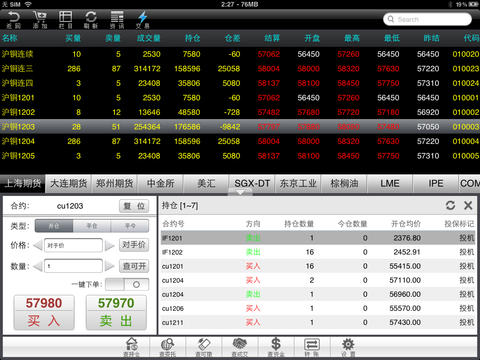Decrease quantity with the left arrow
Viewport: 480px width, 360px height.
[x=38, y=266]
